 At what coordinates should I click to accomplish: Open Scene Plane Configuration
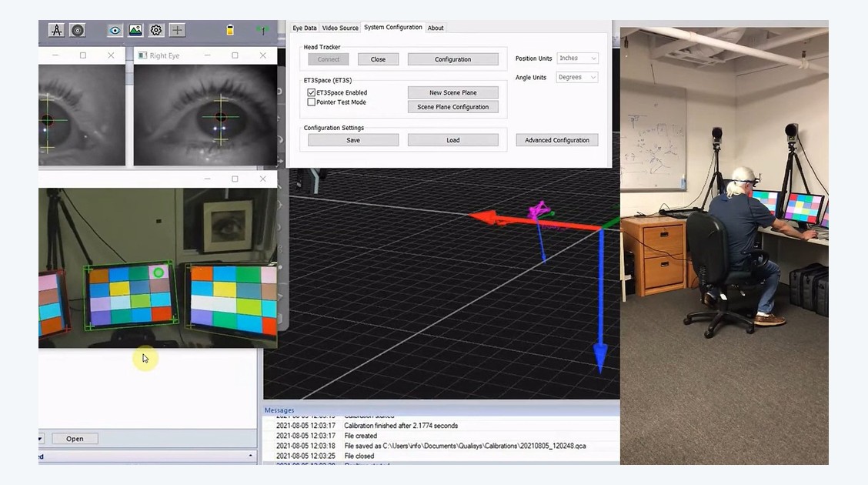452,107
